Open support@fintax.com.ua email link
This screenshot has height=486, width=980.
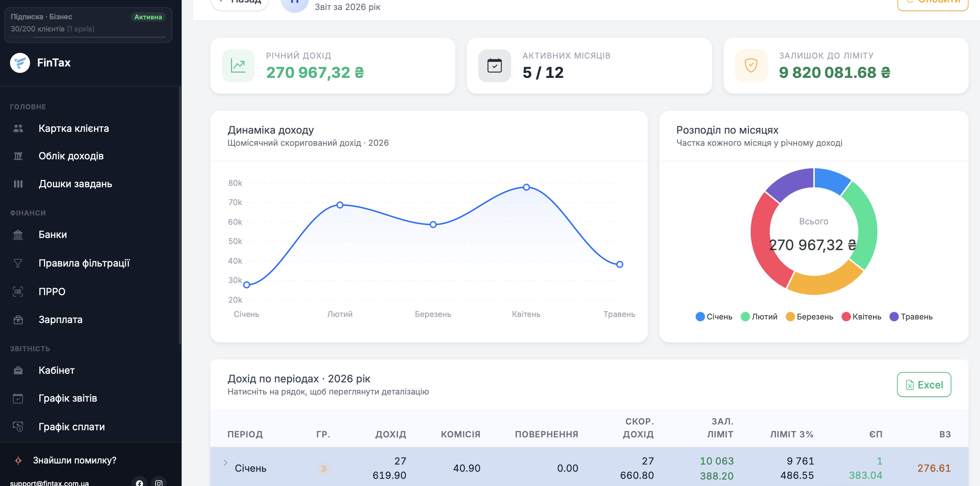[49, 483]
